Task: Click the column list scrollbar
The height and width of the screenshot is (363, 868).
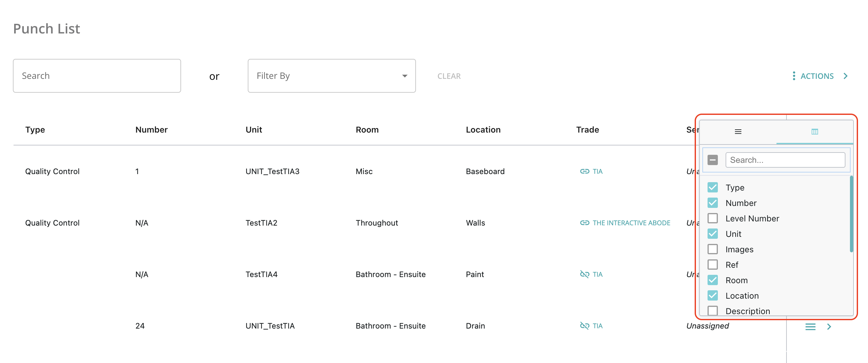Action: pyautogui.click(x=851, y=214)
